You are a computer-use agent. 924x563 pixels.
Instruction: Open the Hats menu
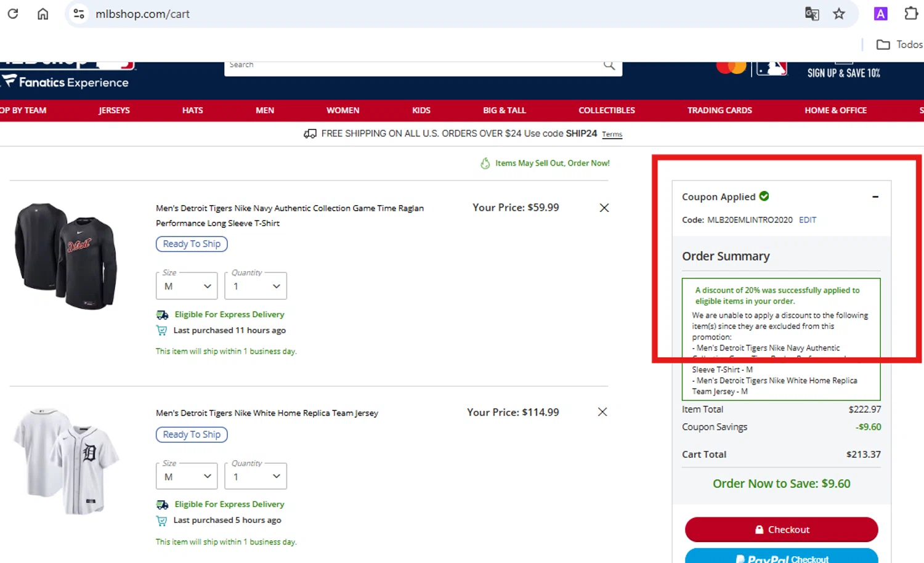coord(192,110)
